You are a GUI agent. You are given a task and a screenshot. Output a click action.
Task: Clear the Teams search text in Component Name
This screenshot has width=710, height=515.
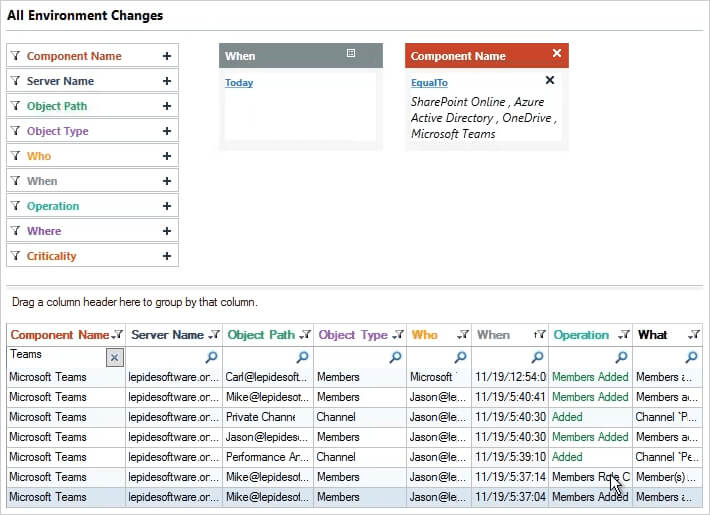point(115,358)
